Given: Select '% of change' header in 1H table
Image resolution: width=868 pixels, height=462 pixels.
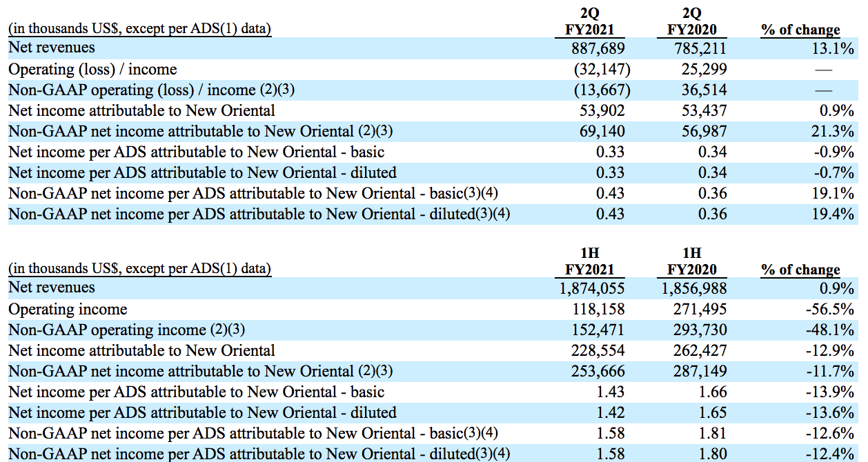Looking at the screenshot, I should (800, 270).
